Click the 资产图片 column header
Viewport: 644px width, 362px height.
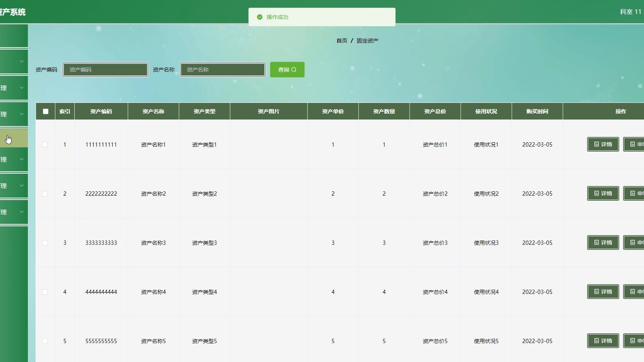pos(269,111)
